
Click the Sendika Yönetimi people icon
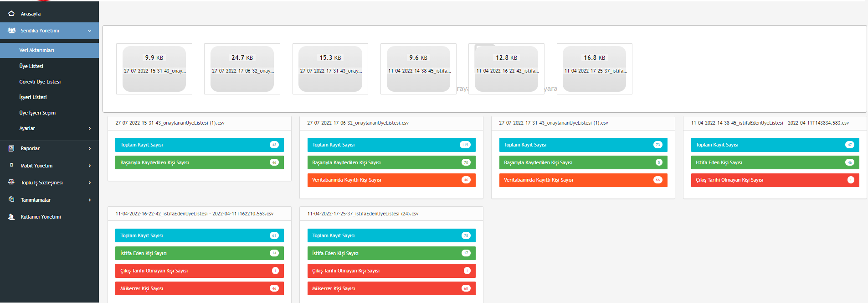[12, 31]
